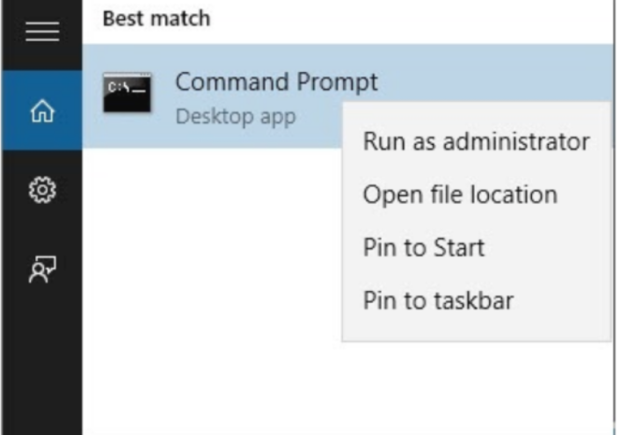The width and height of the screenshot is (620, 435).
Task: Click the Best match heading
Action: [x=157, y=19]
